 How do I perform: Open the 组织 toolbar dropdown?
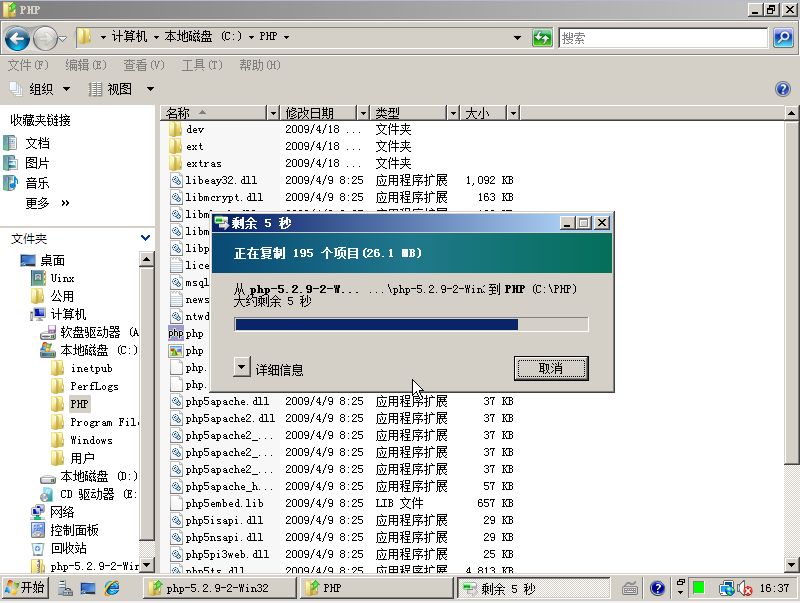40,89
